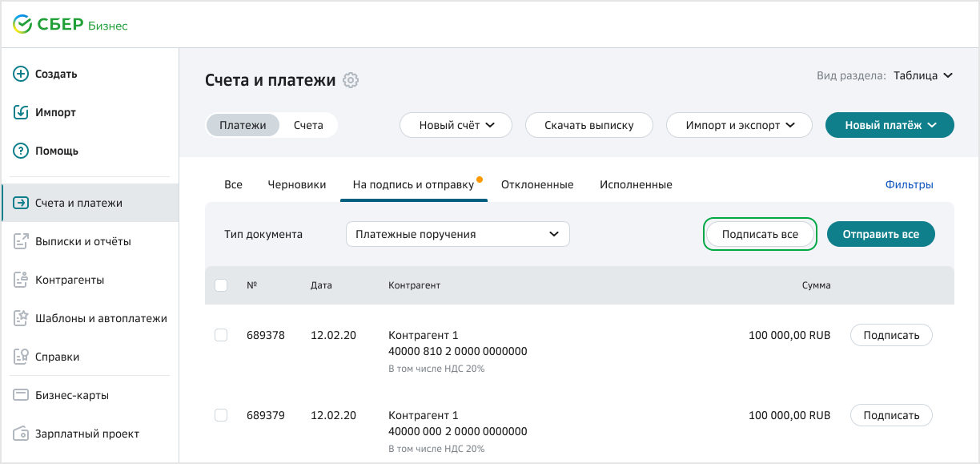980x464 pixels.
Task: Select Помощь in the sidebar
Action: click(x=57, y=151)
